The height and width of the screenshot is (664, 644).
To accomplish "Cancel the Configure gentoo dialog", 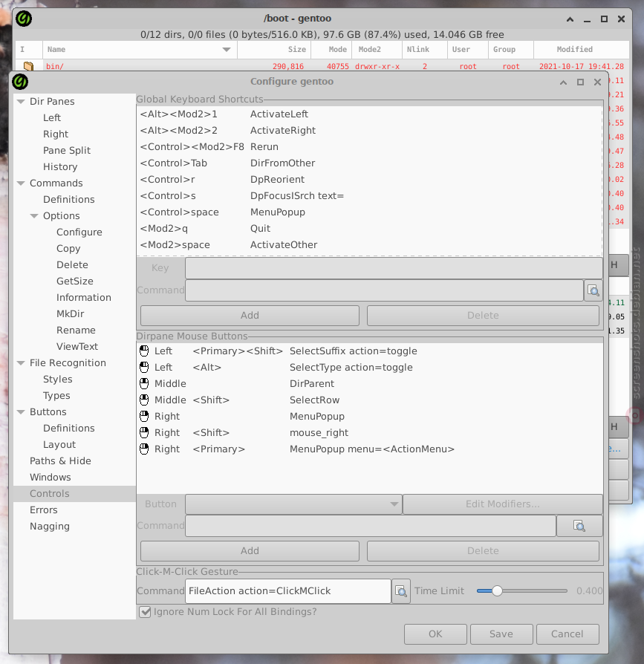I will [x=567, y=634].
